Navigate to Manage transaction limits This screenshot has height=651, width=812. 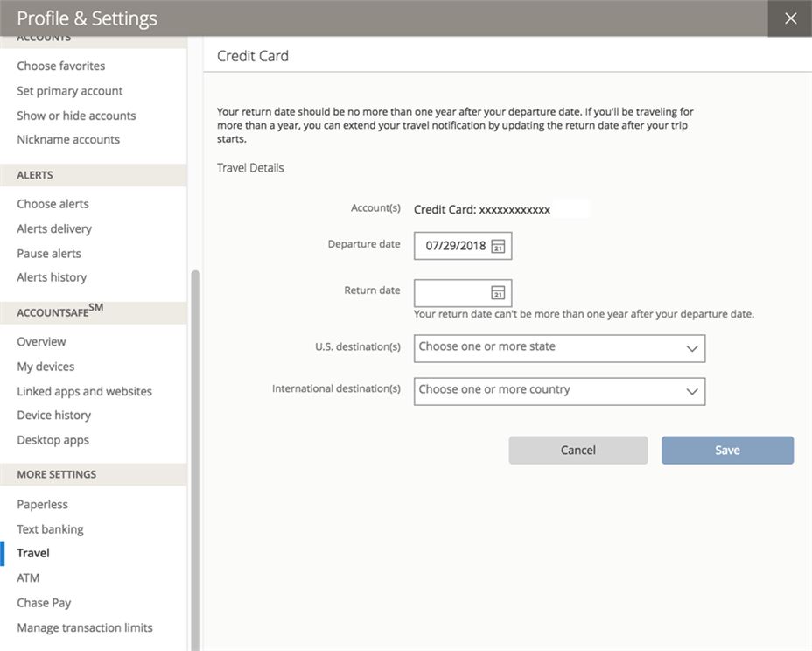84,626
